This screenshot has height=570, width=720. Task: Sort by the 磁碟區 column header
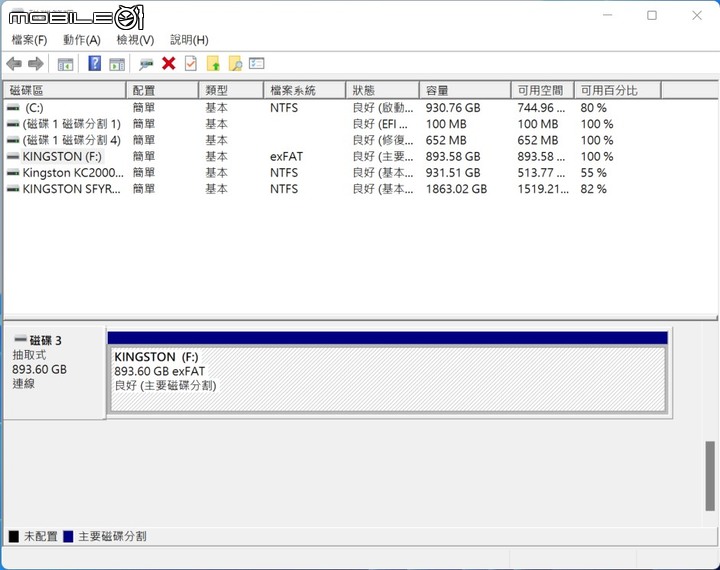coord(65,90)
